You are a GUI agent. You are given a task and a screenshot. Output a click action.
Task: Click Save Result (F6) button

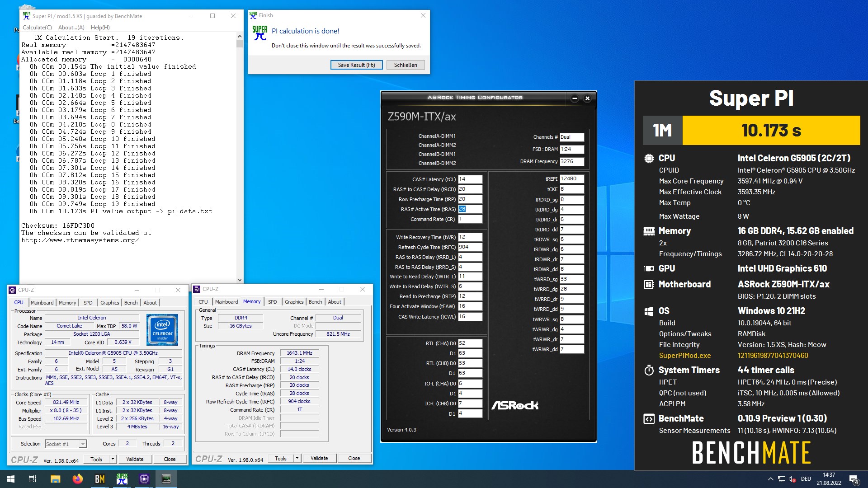click(x=356, y=65)
